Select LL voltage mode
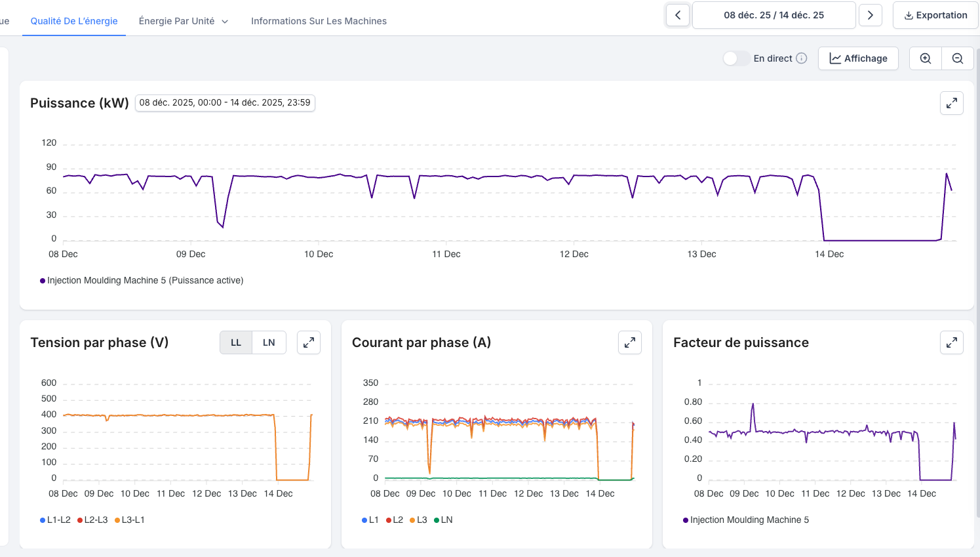 pyautogui.click(x=236, y=342)
